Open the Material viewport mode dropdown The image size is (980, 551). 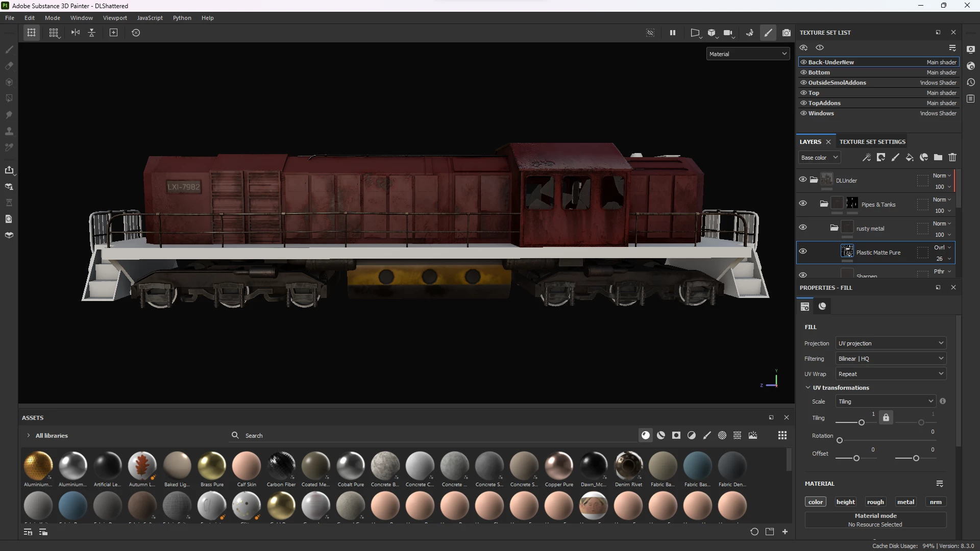748,54
